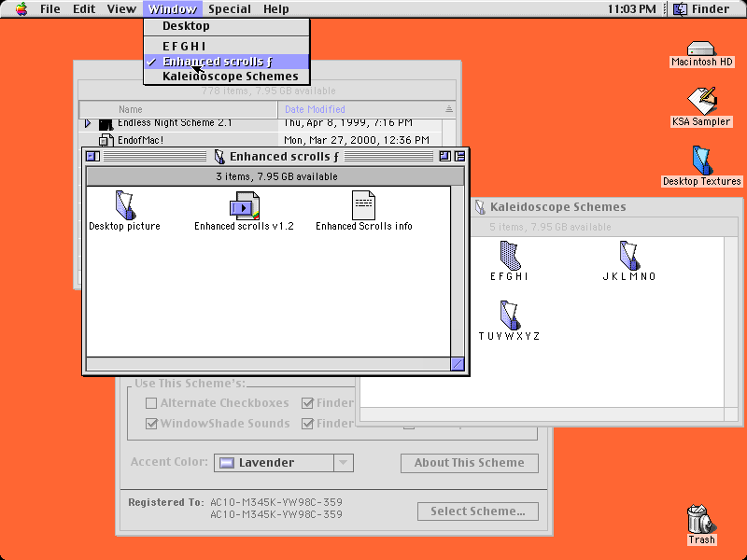Choose Kaleidoscope Schemes in Window menu
Screen dimensions: 747x560
click(x=227, y=77)
